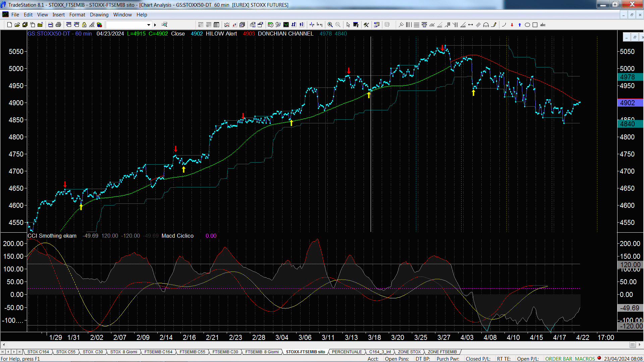Click the Zoom In magnifier
Viewport: 644px width, 362px height.
pos(330,25)
